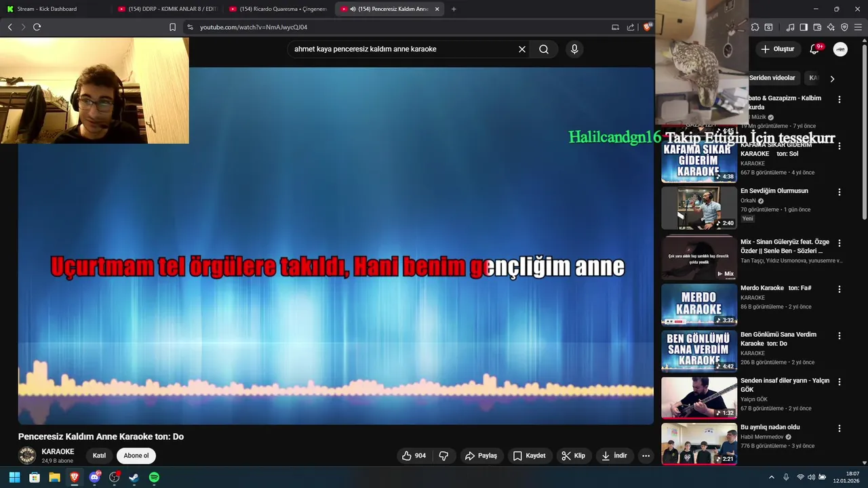Screen dimensions: 868x488
Task: Switch to Ricardo Quaresma Çingenem tab
Action: (x=278, y=9)
